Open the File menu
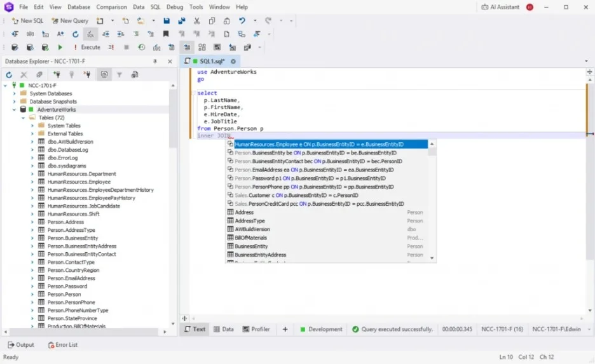The height and width of the screenshot is (364, 595). (x=24, y=7)
